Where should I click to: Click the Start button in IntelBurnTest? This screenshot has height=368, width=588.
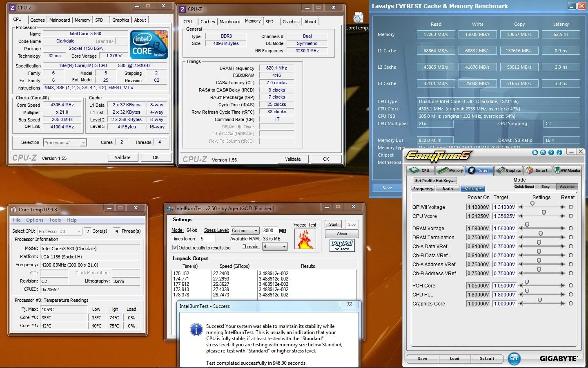pyautogui.click(x=333, y=224)
